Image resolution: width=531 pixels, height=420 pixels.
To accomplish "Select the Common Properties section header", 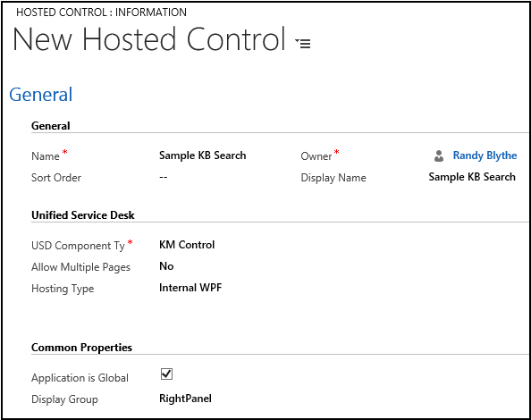I will pos(81,348).
